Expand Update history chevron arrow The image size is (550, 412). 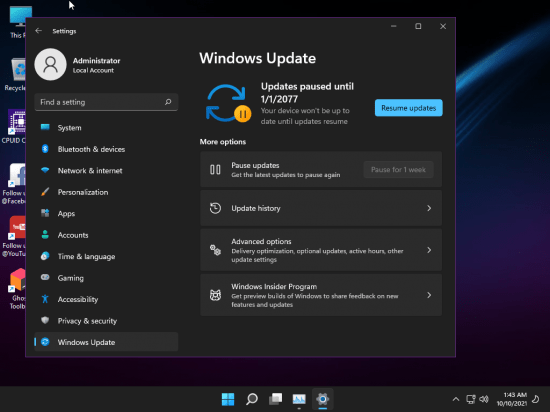click(x=429, y=208)
